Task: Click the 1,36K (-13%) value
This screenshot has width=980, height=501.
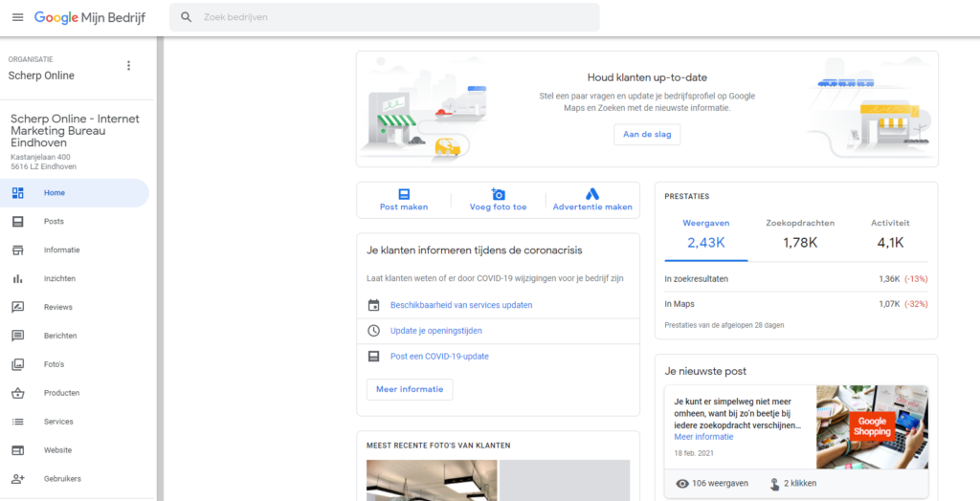Action: point(903,278)
